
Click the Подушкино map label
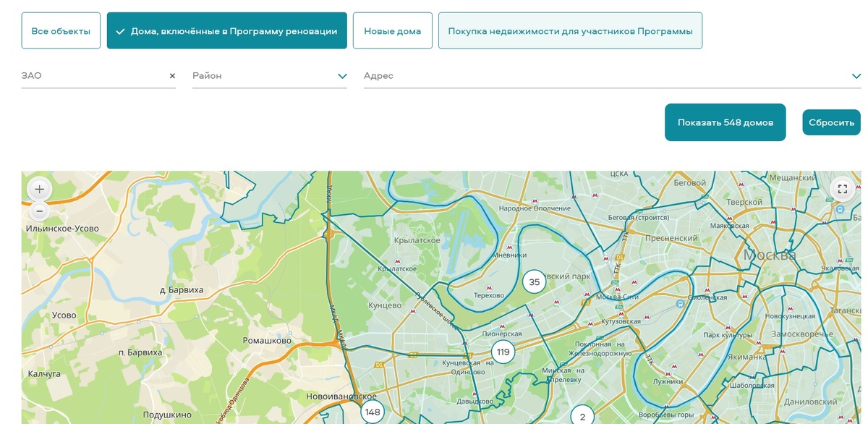point(167,415)
